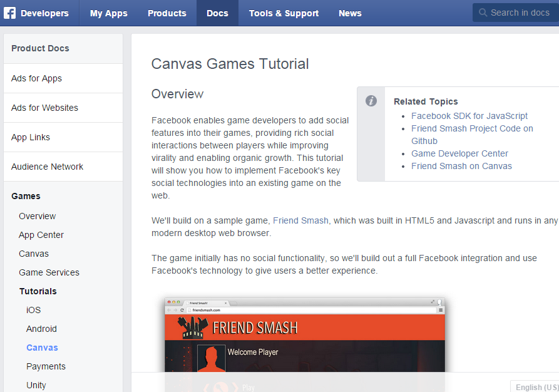Open the Android tutorial
The height and width of the screenshot is (392, 559).
pos(41,329)
